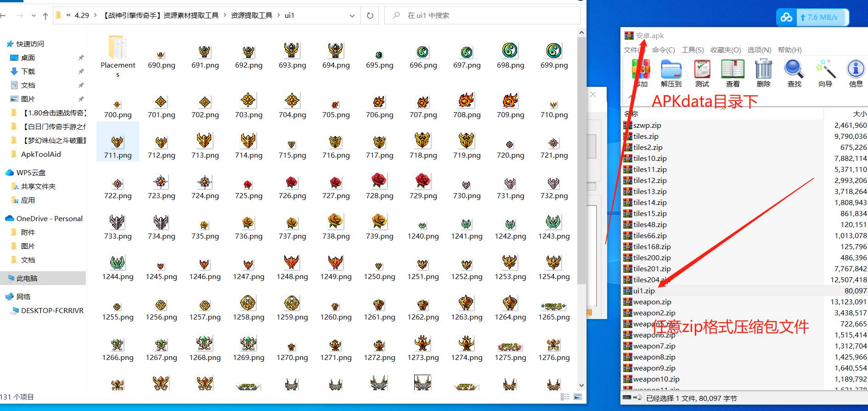
Task: Expand the address bar history dropdown
Action: (x=352, y=16)
